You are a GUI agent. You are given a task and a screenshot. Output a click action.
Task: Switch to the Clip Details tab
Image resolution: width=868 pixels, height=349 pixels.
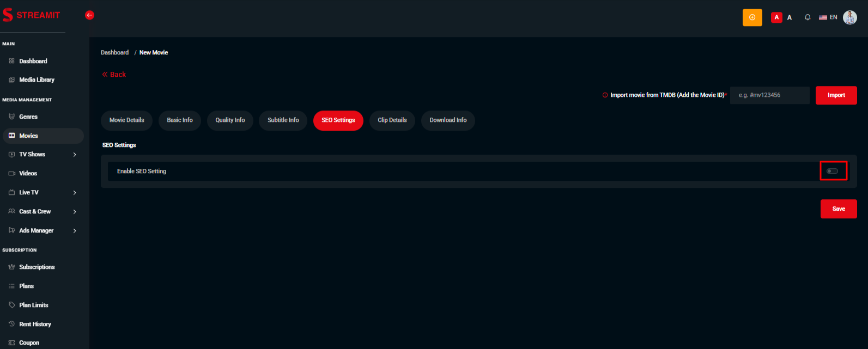coord(392,120)
